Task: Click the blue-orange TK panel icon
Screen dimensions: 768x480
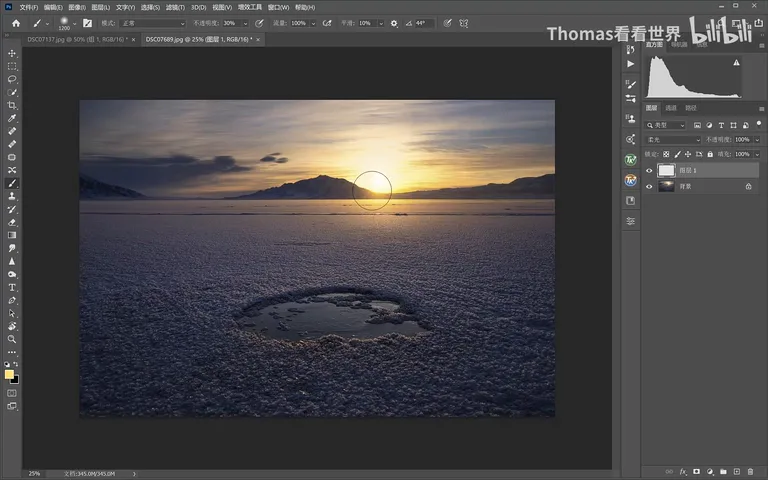Action: tap(630, 180)
